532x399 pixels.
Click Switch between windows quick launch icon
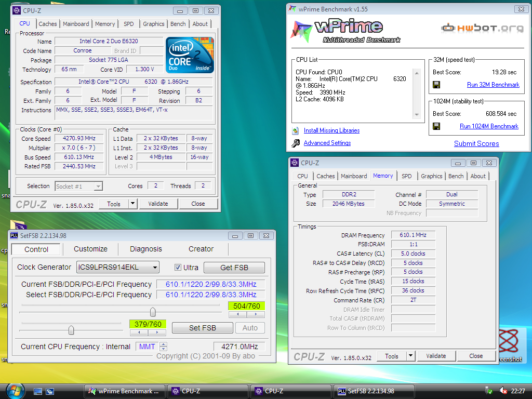[50, 391]
